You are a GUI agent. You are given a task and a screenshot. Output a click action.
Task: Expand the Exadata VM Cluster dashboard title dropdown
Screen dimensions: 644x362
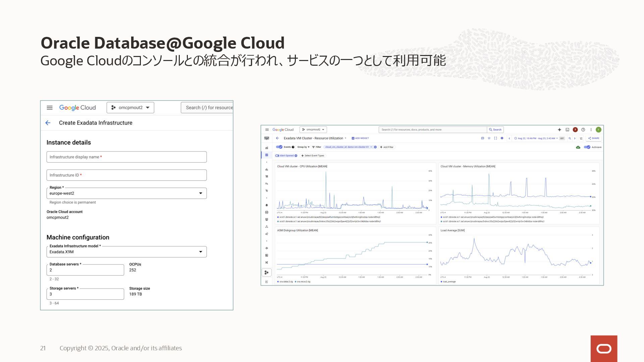coord(345,138)
